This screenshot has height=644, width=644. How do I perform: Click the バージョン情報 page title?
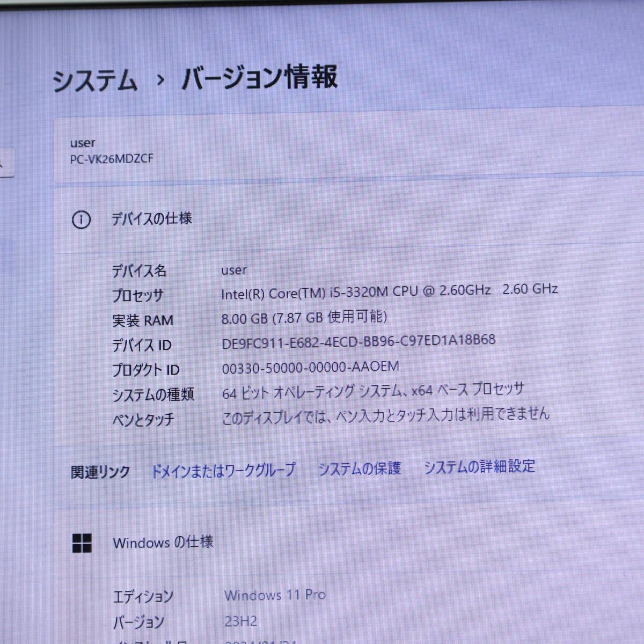pos(260,77)
